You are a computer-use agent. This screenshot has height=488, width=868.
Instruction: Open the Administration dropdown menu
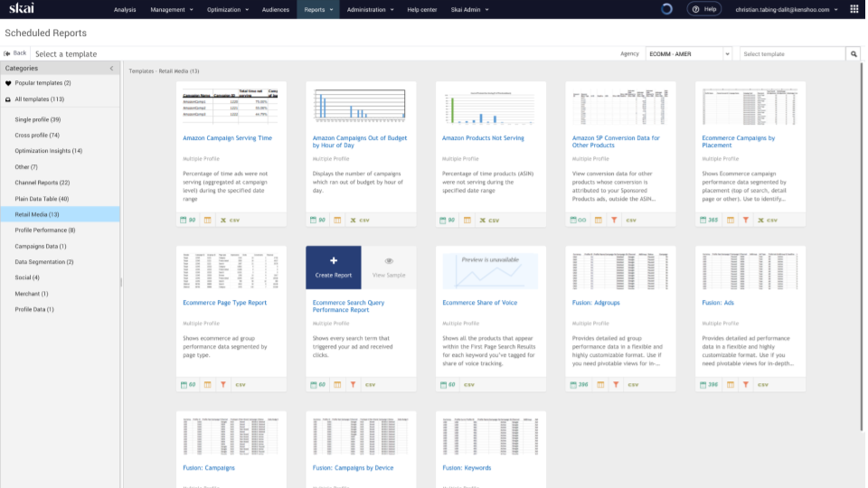coord(371,9)
